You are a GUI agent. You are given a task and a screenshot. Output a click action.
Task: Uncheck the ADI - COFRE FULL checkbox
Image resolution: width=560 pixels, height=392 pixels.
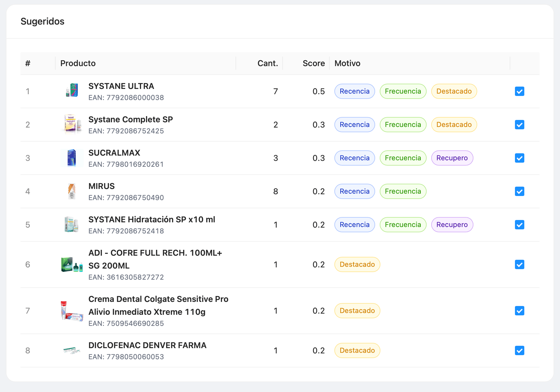[x=519, y=264]
